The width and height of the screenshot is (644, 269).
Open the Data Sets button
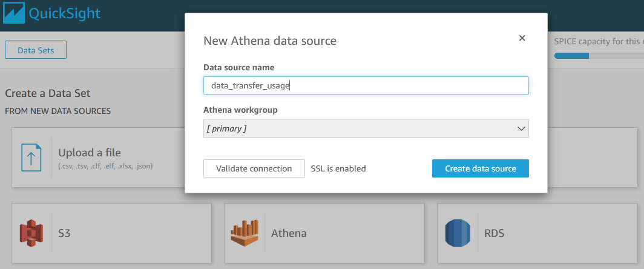point(36,50)
